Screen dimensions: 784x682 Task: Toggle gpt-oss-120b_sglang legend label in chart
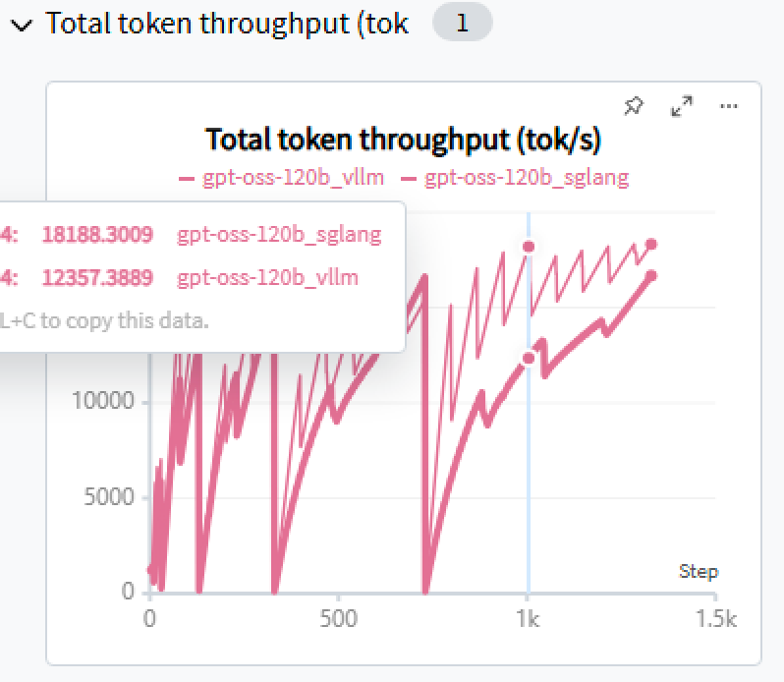pyautogui.click(x=527, y=178)
